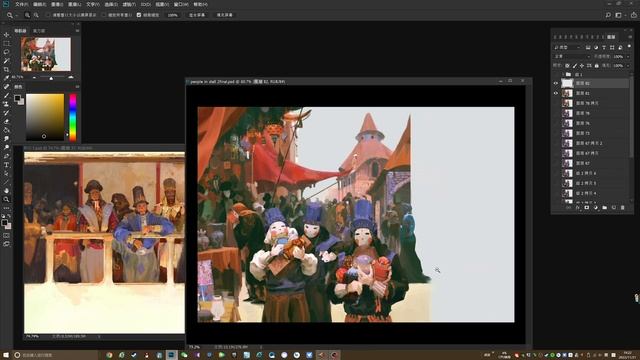
Task: Open the Navigator panel menu
Action: (77, 31)
